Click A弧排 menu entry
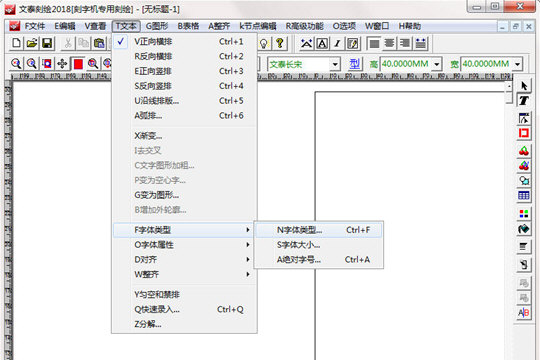The height and width of the screenshot is (360, 540). (185, 116)
